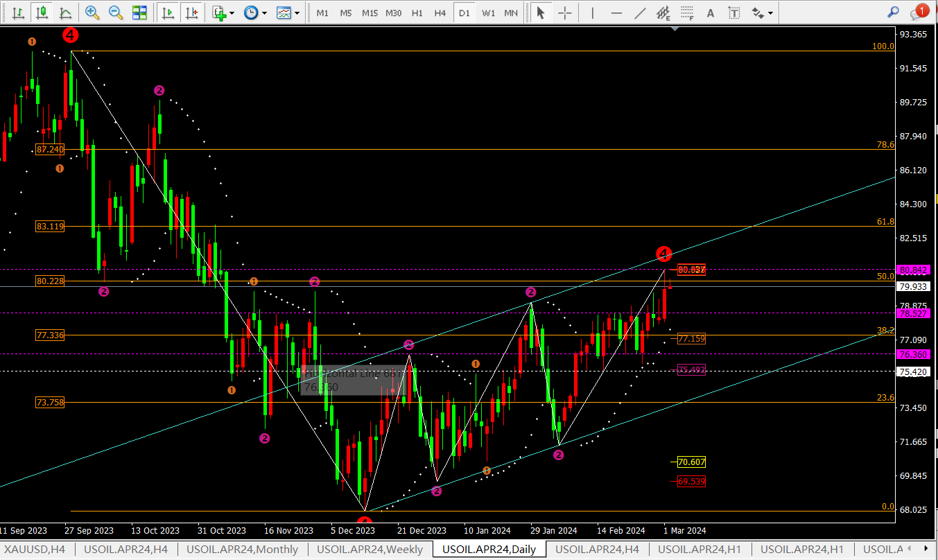
Task: Expand the indicators dropdown arrow
Action: pyautogui.click(x=232, y=12)
